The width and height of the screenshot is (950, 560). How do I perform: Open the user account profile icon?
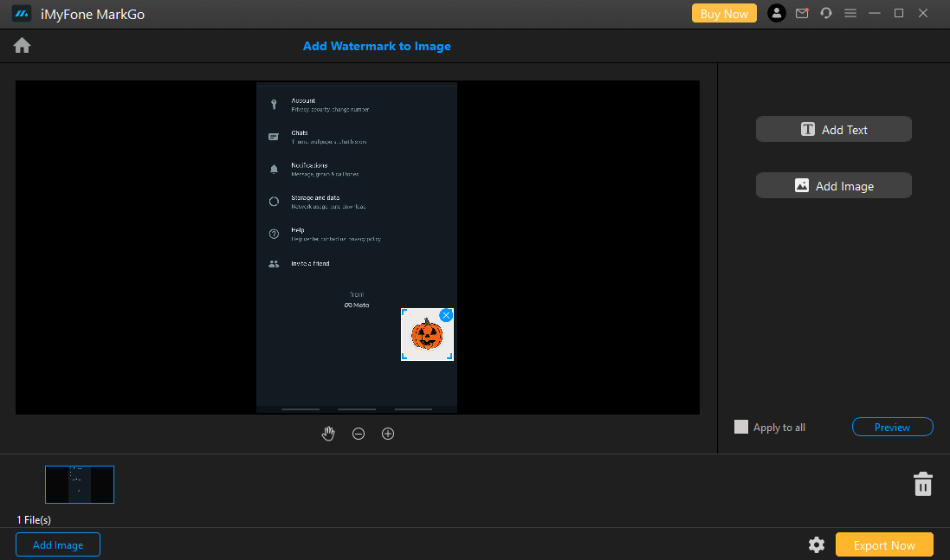776,13
